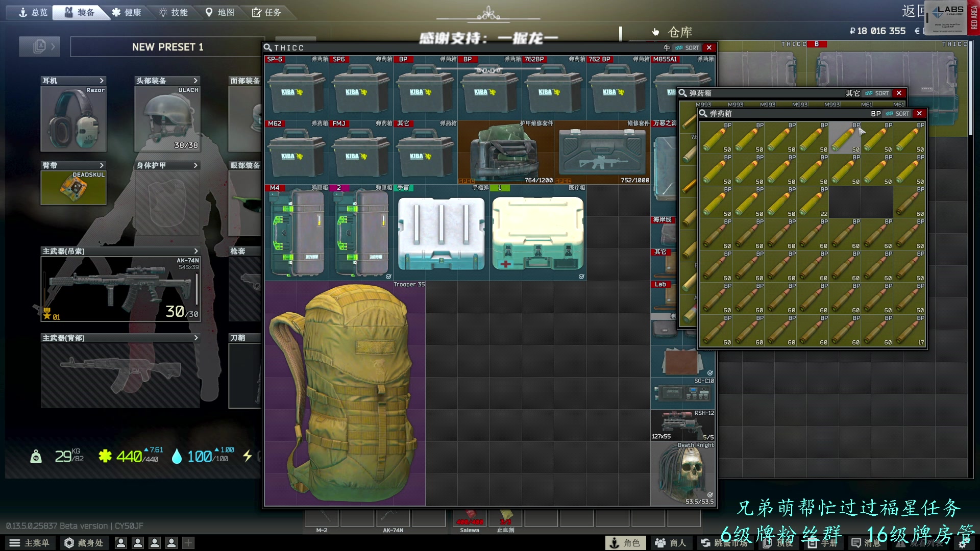
Task: Switch to the Health (健康) tab
Action: (127, 12)
